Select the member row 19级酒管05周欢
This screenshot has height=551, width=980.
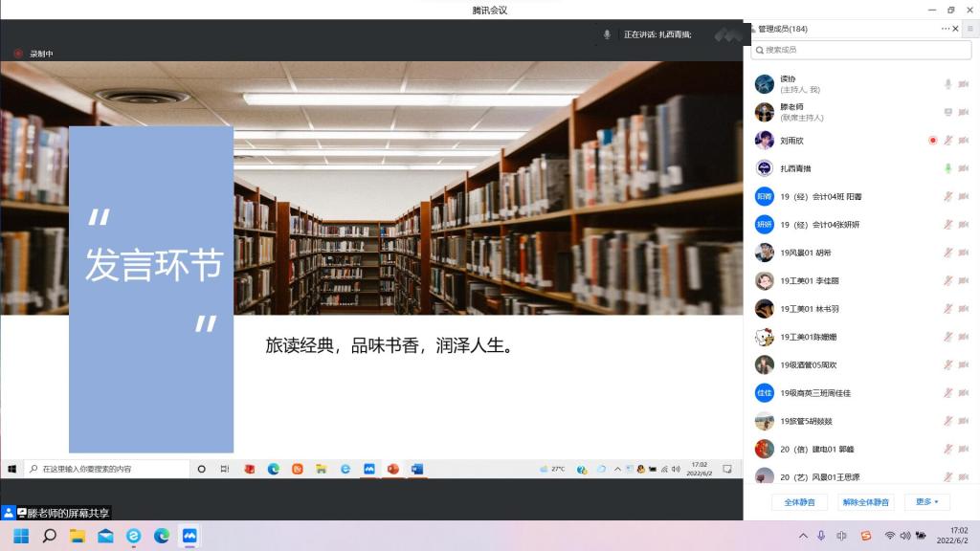(x=861, y=364)
